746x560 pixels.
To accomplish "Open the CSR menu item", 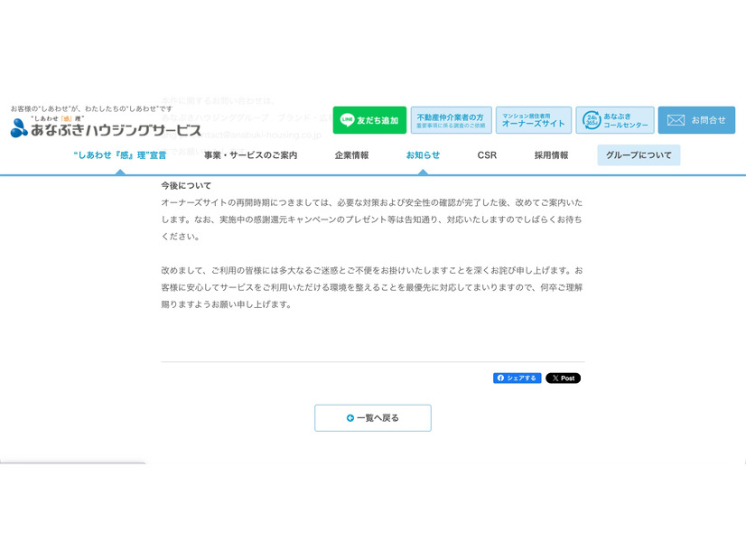I will pos(487,155).
